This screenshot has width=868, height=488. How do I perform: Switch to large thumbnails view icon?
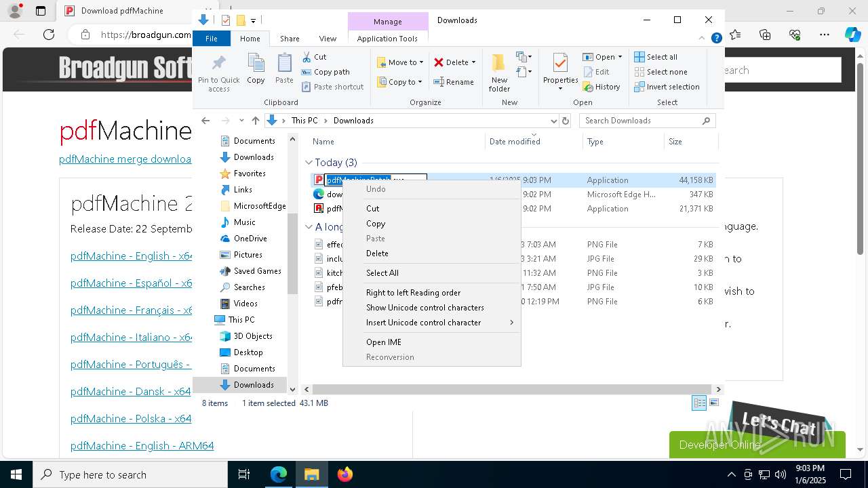pyautogui.click(x=714, y=403)
